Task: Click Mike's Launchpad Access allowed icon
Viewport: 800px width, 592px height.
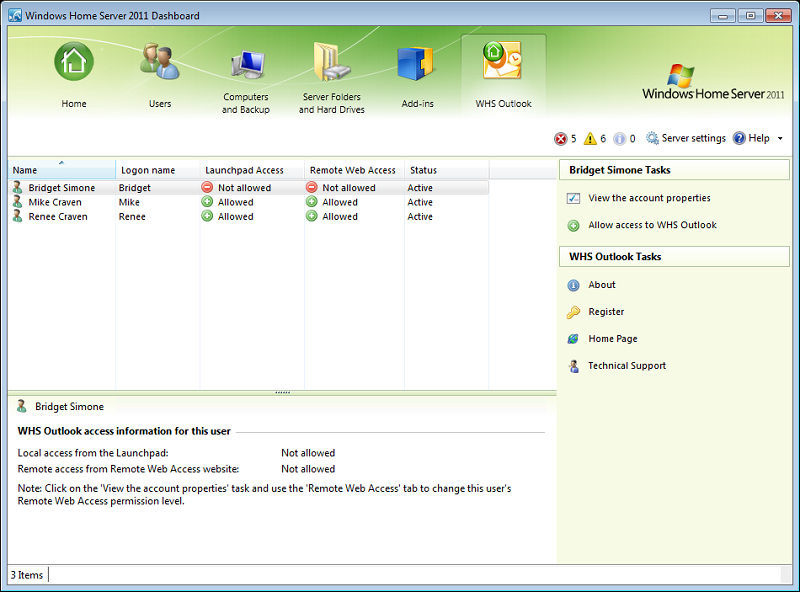Action: point(207,202)
